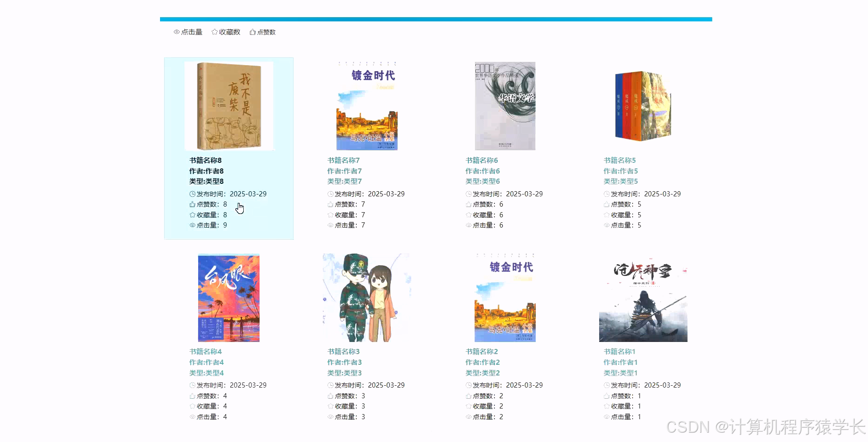This screenshot has width=868, height=442.
Task: Click the text 类型:类型2
Action: (x=483, y=373)
